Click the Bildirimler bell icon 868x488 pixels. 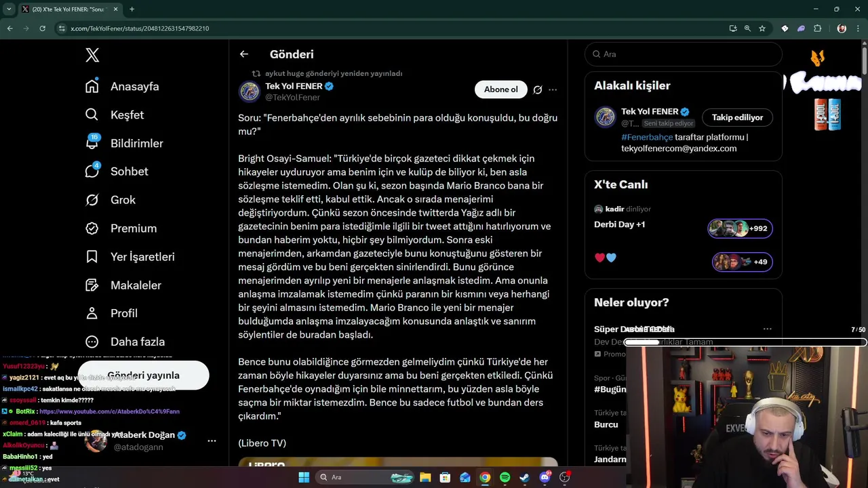(x=92, y=143)
